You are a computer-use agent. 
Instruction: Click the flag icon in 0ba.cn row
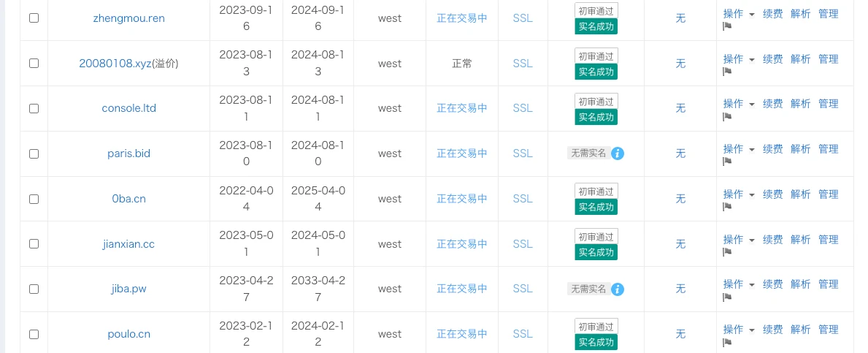(727, 207)
